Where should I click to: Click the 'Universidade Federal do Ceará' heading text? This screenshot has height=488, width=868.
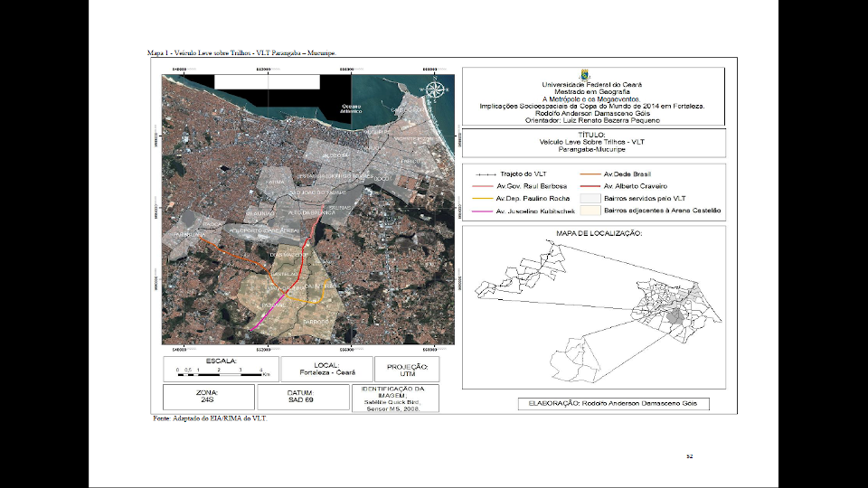pos(591,85)
